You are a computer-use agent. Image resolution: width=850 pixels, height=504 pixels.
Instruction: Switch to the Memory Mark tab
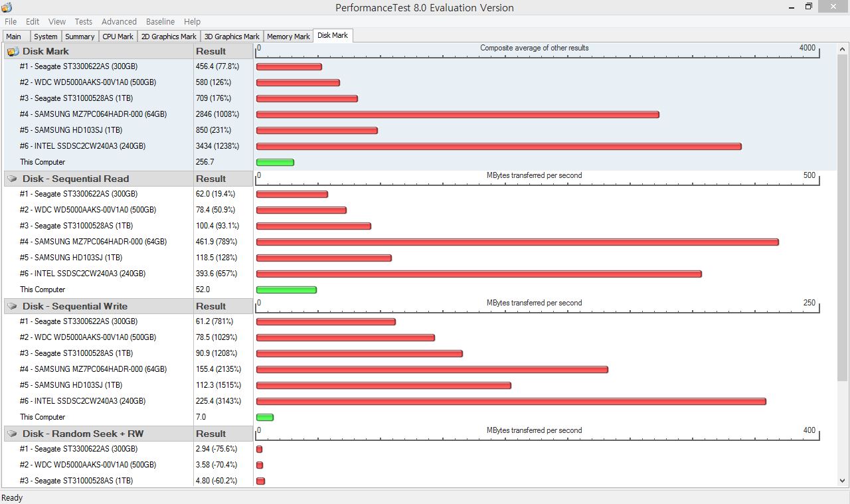(288, 37)
